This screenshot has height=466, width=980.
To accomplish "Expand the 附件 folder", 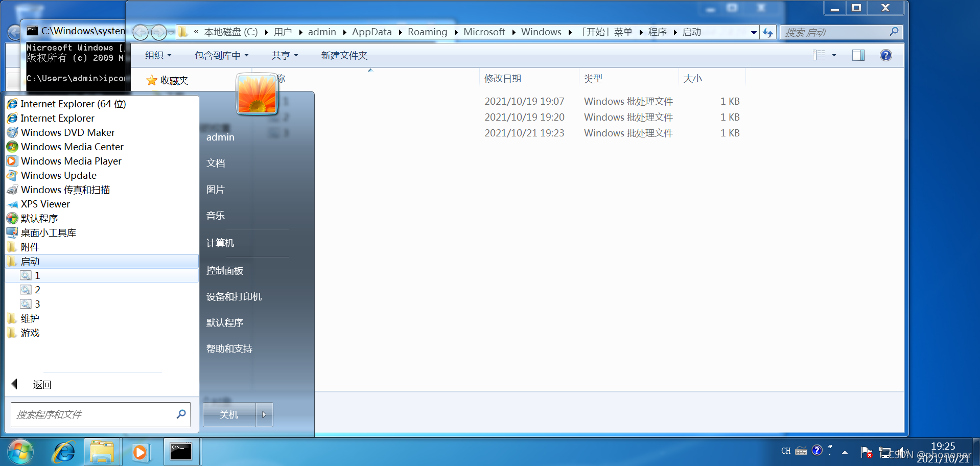I will coord(24,247).
